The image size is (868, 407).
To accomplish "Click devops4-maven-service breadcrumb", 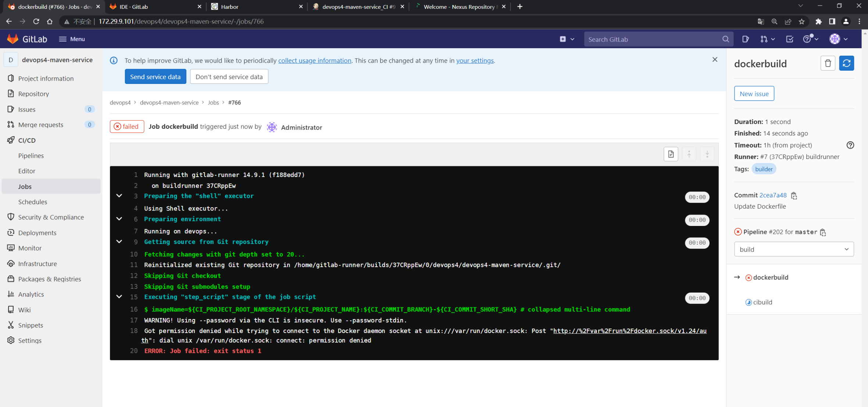I will [169, 103].
